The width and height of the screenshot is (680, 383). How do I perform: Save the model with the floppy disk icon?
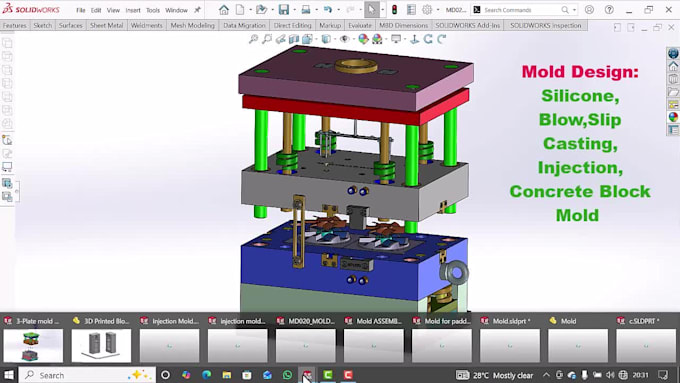click(284, 10)
